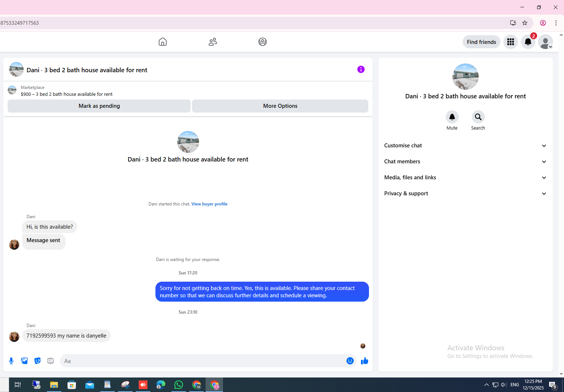Click Mark as pending button

click(x=99, y=106)
